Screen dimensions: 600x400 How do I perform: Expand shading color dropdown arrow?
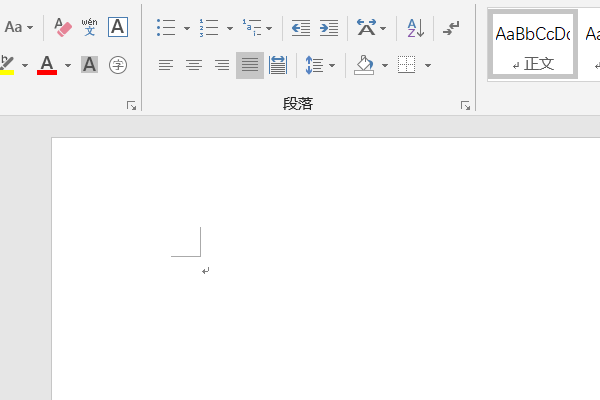tap(385, 65)
